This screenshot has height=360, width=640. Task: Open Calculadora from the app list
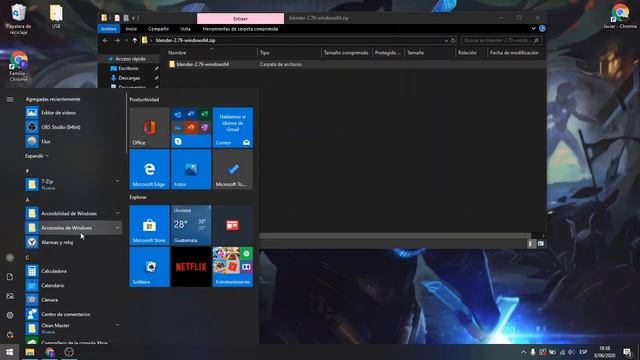[x=73, y=271]
